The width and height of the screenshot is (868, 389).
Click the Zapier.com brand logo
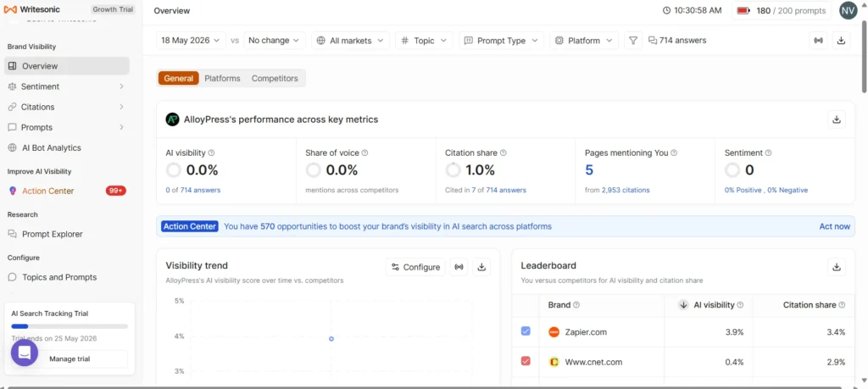click(554, 332)
